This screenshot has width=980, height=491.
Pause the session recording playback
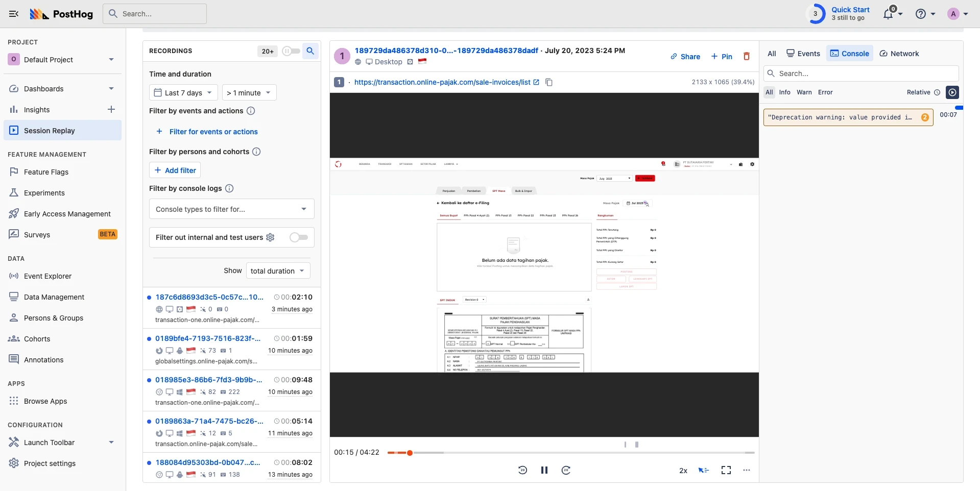click(544, 470)
